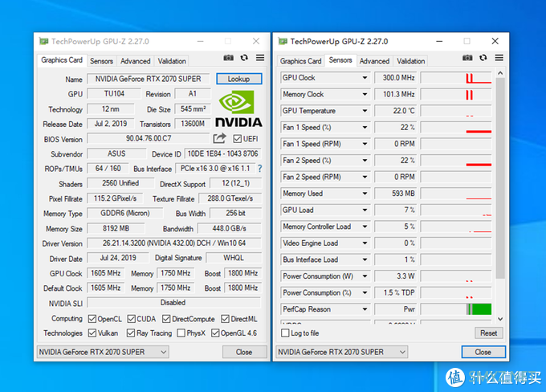Click the Bandwidth value 448.0 GB/s
This screenshot has height=392, width=546.
point(230,229)
